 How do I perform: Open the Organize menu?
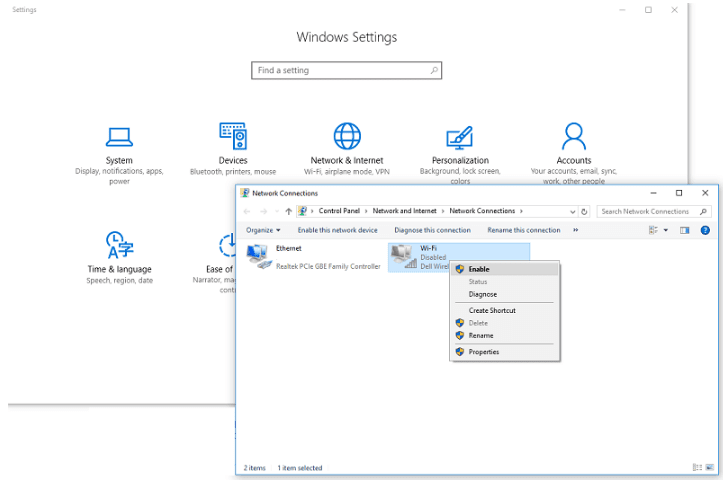point(263,230)
